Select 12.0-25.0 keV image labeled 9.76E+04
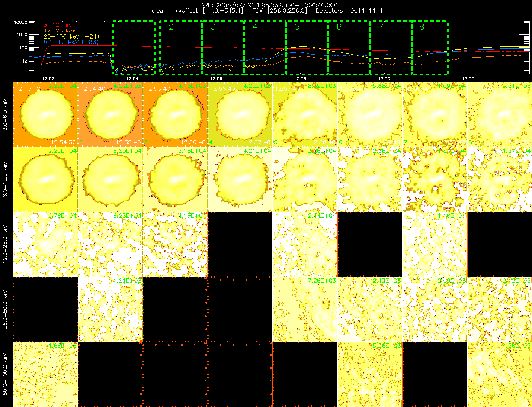 click(45, 244)
